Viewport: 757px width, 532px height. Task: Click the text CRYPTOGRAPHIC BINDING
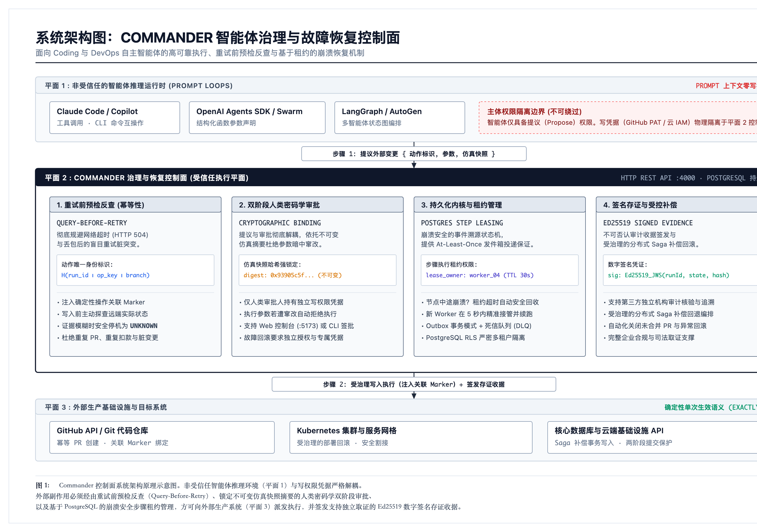coord(280,223)
